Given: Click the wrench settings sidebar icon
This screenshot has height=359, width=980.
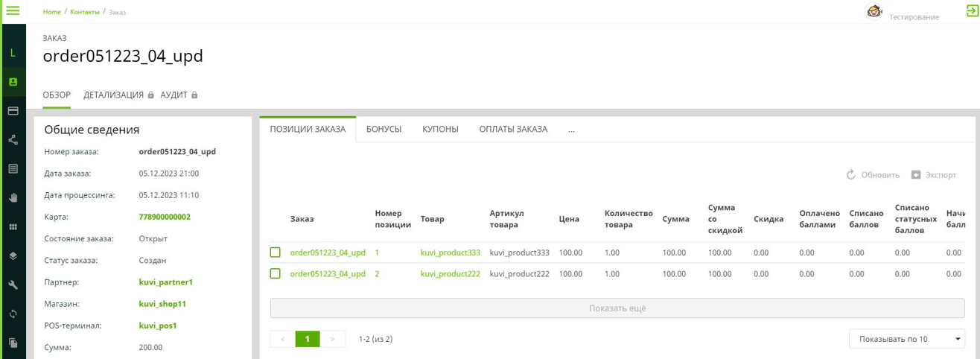Looking at the screenshot, I should click(x=13, y=285).
